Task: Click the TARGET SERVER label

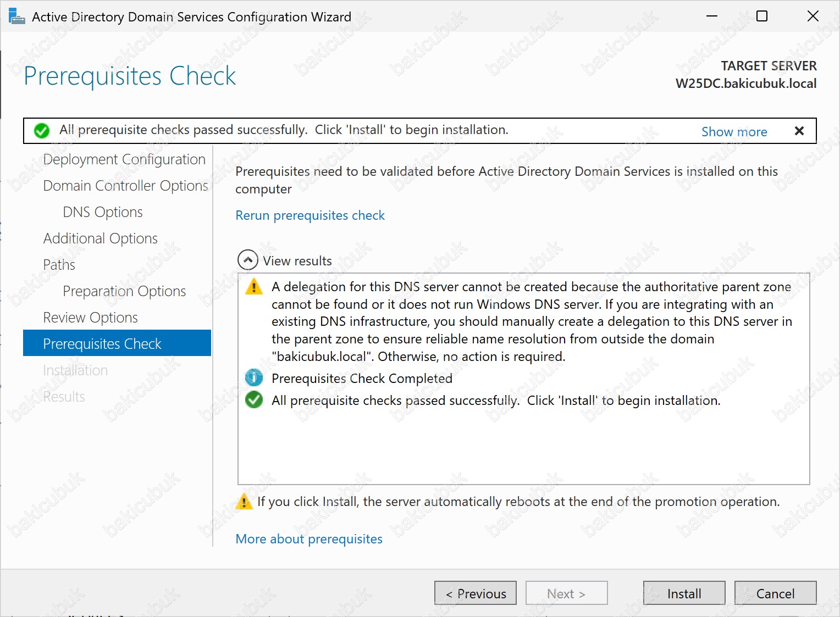Action: coord(769,66)
